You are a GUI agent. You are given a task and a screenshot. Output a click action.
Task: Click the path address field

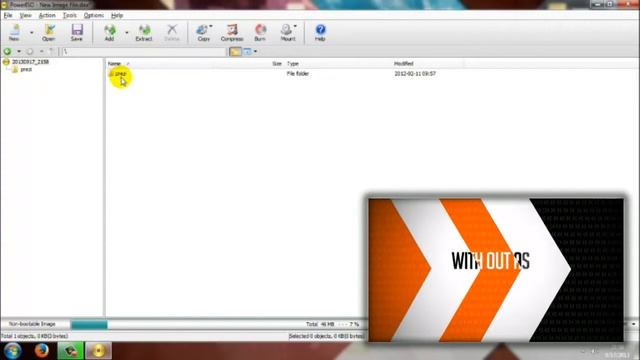pyautogui.click(x=144, y=51)
